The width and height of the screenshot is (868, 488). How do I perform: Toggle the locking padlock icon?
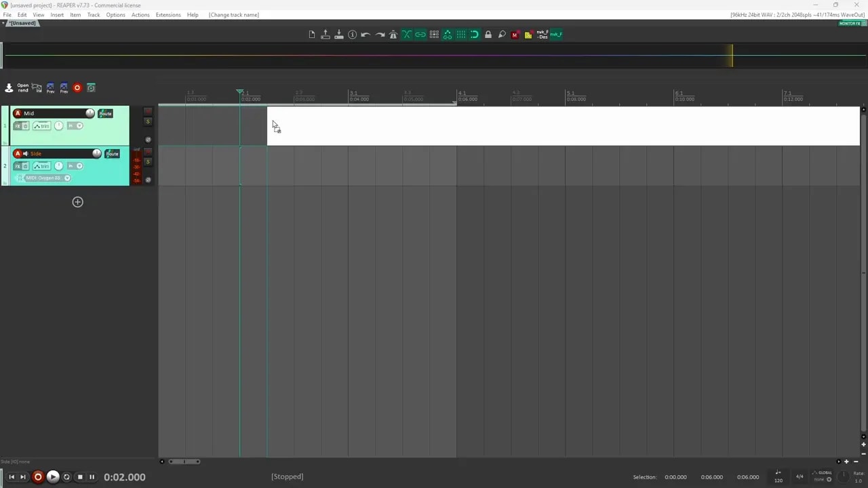coord(488,35)
